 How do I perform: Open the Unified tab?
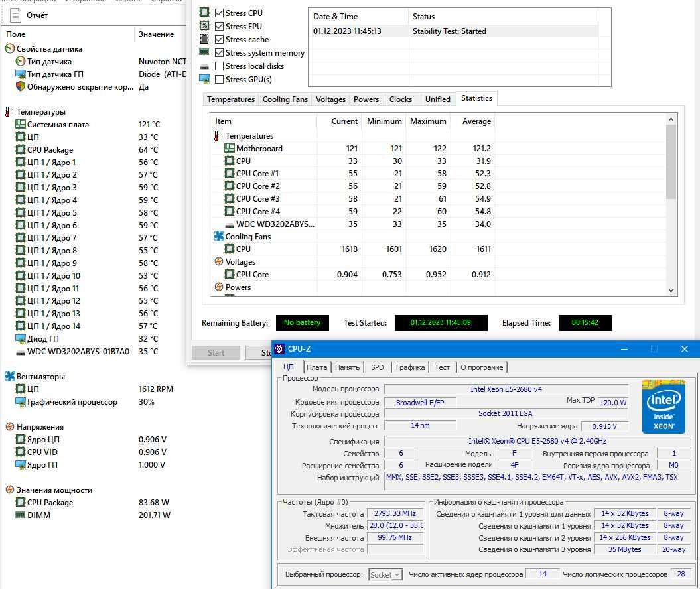click(437, 99)
